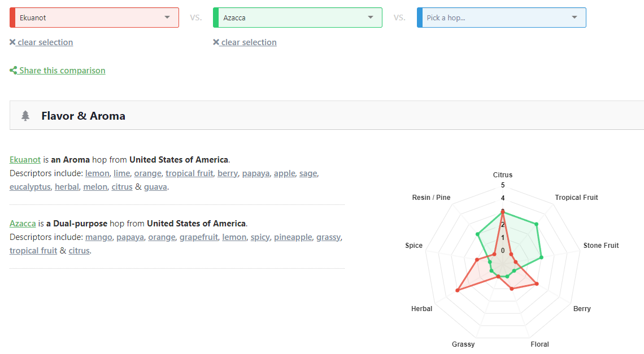The width and height of the screenshot is (644, 354).
Task: Open the Azacca hop dropdown
Action: (x=298, y=18)
